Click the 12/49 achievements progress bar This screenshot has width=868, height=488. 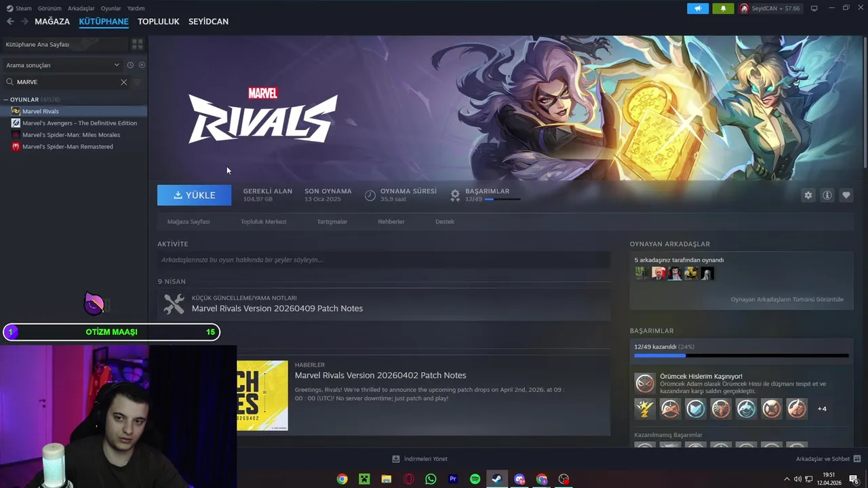pos(741,355)
